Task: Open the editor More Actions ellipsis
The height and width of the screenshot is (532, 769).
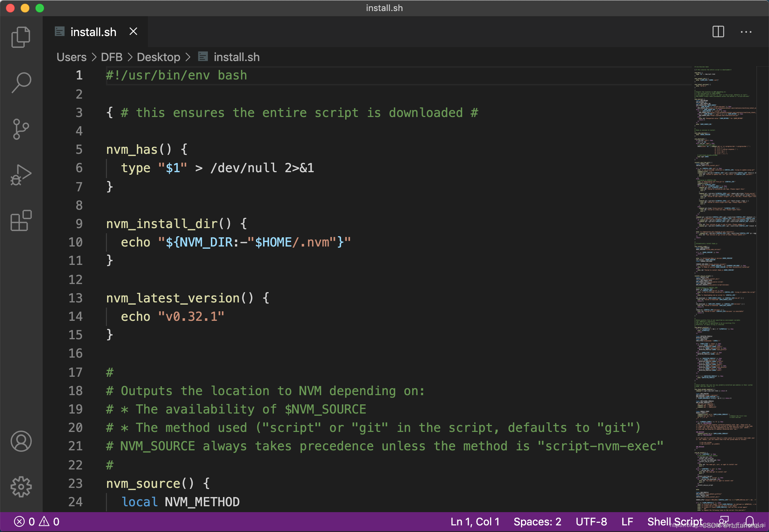Action: point(746,32)
